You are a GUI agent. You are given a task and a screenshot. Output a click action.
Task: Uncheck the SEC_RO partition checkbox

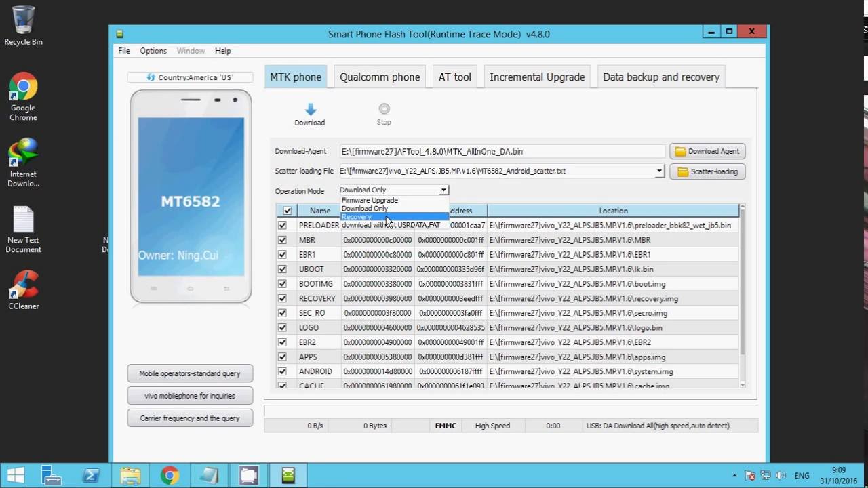pos(282,313)
